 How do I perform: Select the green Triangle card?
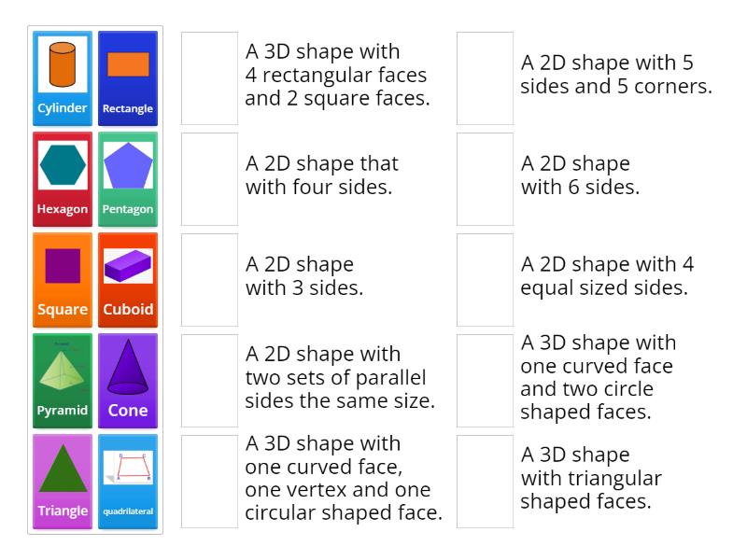pos(63,482)
